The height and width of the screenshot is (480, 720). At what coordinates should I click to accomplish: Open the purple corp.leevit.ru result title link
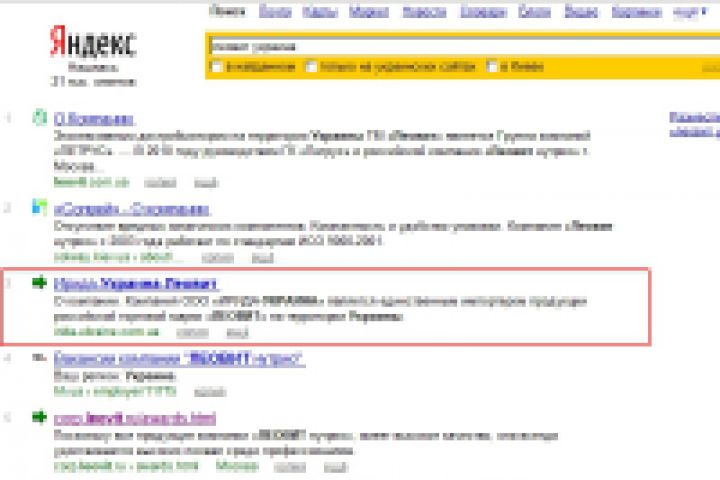135,419
